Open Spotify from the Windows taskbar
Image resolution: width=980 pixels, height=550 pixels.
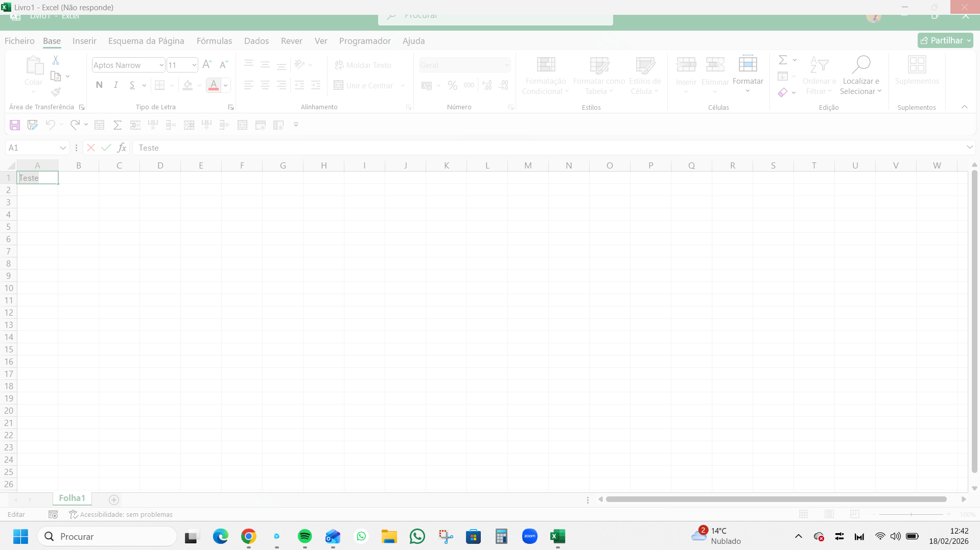click(x=305, y=536)
